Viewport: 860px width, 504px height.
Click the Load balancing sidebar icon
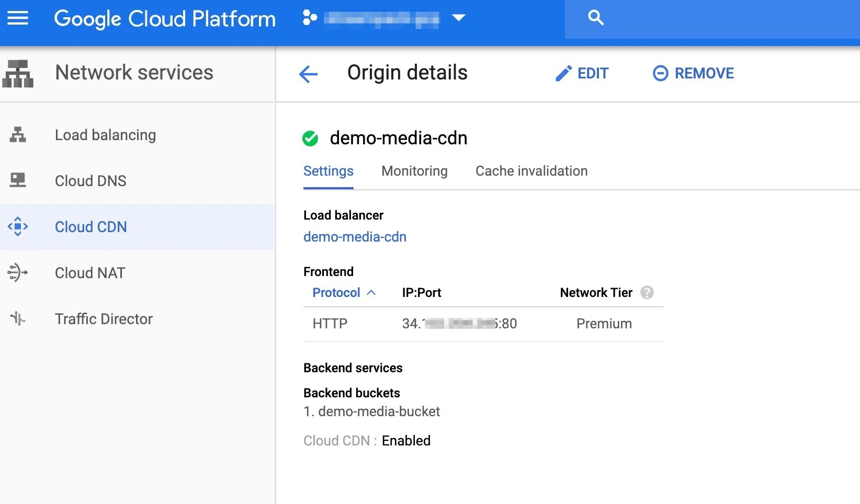18,135
